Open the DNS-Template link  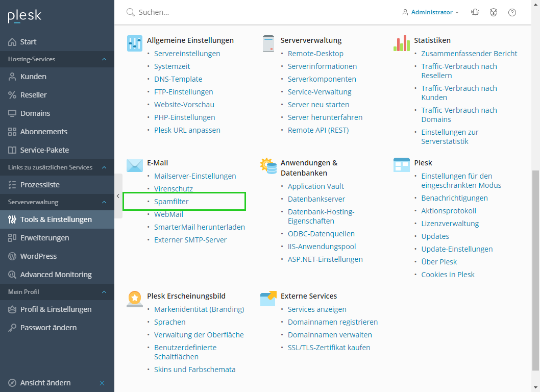point(178,79)
